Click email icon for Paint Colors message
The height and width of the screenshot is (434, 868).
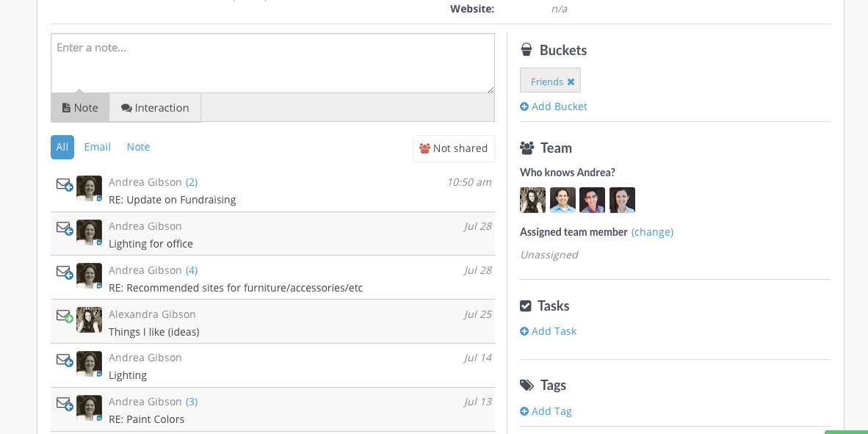[x=65, y=403]
